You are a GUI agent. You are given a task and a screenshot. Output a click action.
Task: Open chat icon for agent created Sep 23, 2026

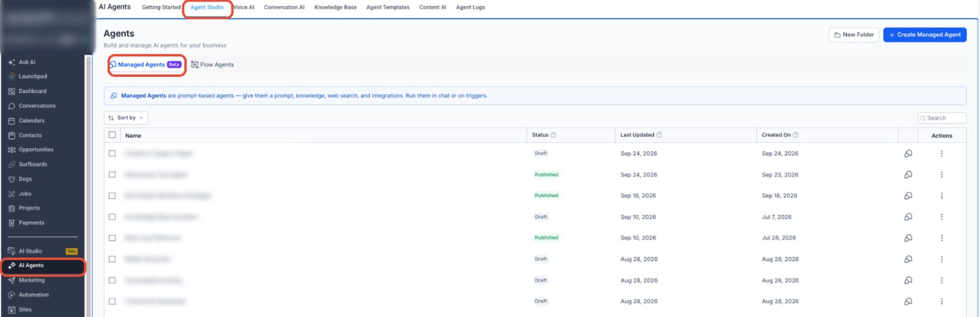click(x=908, y=175)
